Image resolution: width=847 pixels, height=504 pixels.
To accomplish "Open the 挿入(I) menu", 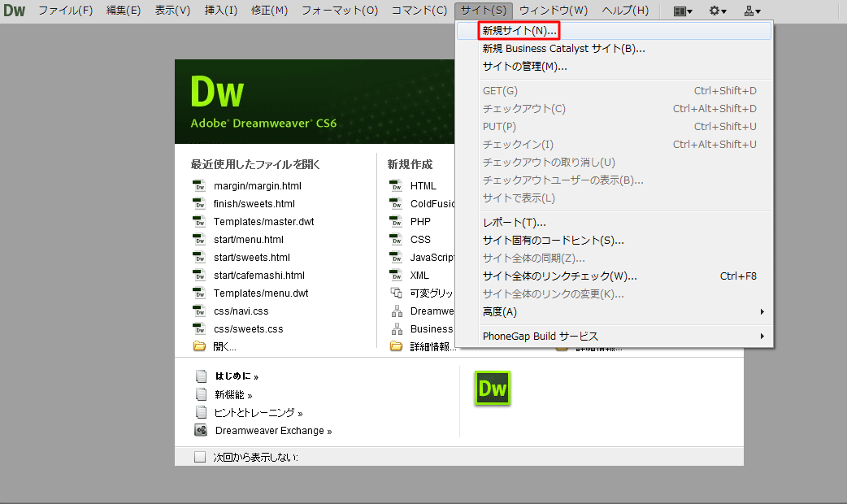I will 221,11.
